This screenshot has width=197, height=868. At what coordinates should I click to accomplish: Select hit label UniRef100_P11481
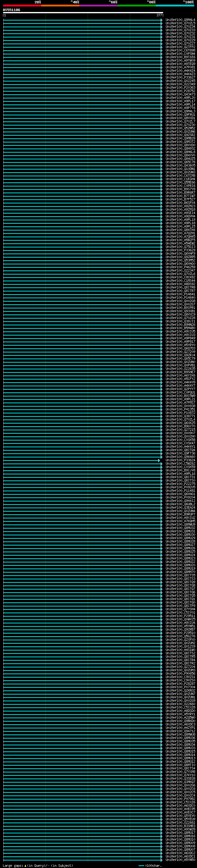coord(180,491)
